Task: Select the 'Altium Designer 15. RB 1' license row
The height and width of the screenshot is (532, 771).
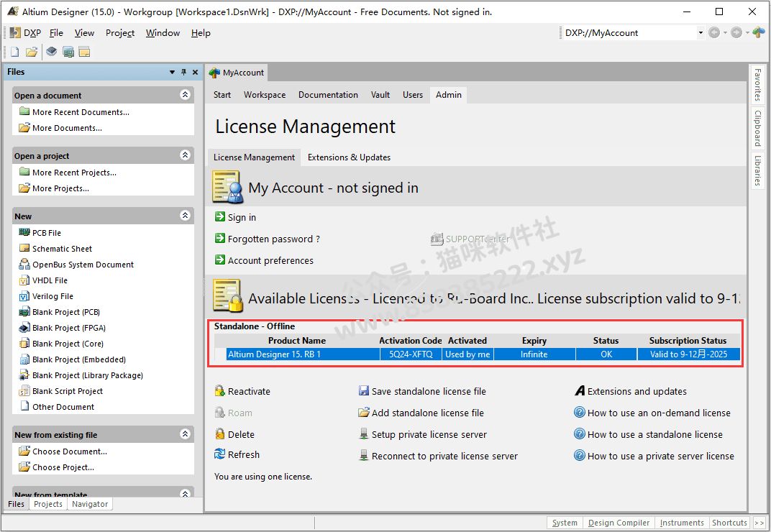Action: click(x=478, y=354)
